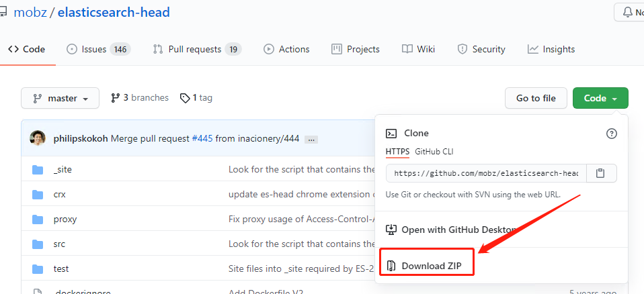The image size is (644, 294).
Task: Click the test folder icon
Action: click(38, 269)
